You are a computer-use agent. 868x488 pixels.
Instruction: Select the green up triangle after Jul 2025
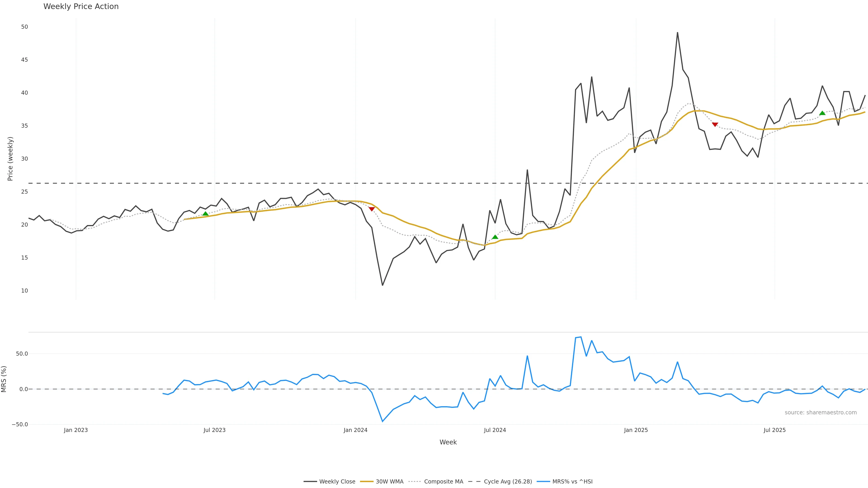[822, 113]
